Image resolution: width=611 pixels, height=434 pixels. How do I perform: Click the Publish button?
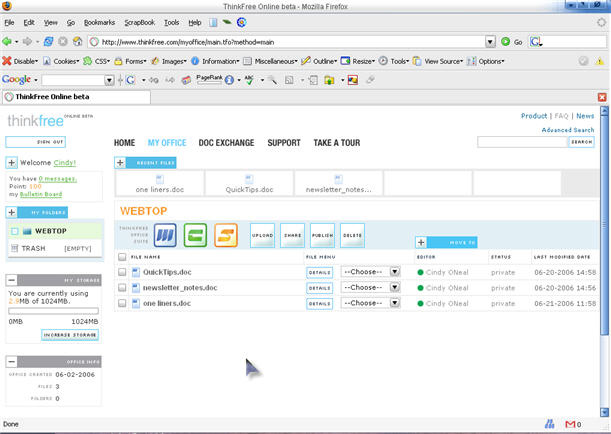pyautogui.click(x=322, y=235)
